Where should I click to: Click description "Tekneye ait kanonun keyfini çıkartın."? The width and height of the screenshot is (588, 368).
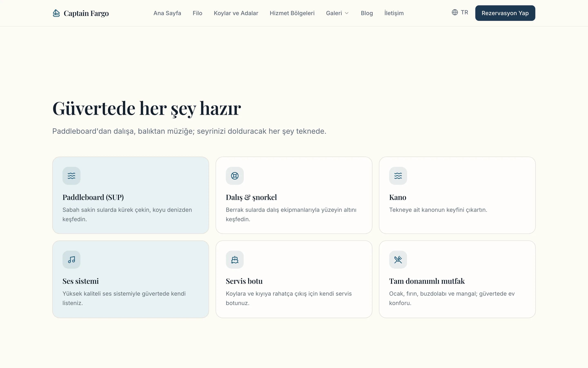[438, 210]
